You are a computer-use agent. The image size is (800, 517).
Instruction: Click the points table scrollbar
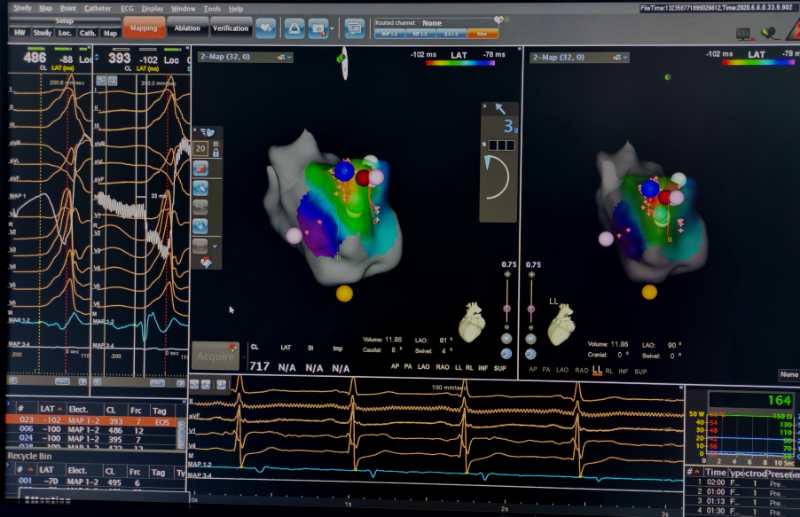[x=181, y=433]
